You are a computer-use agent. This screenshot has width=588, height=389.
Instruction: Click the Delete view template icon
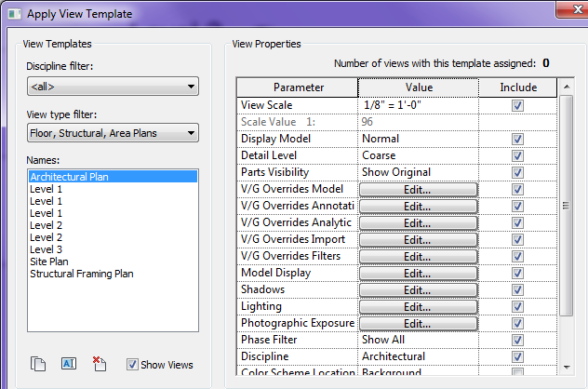coord(100,364)
